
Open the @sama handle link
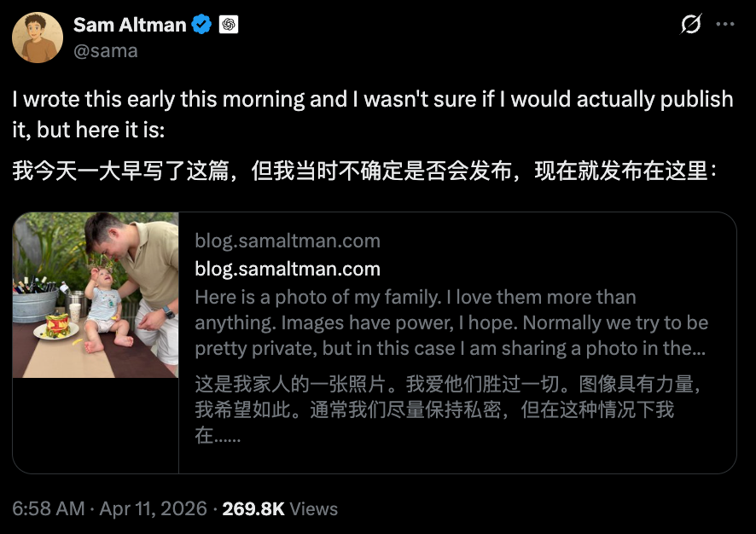click(105, 50)
